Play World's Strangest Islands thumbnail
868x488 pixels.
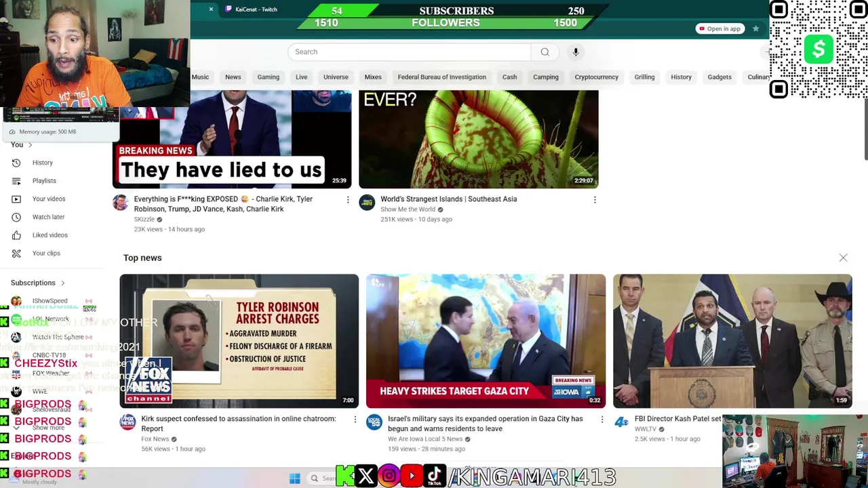pyautogui.click(x=479, y=139)
